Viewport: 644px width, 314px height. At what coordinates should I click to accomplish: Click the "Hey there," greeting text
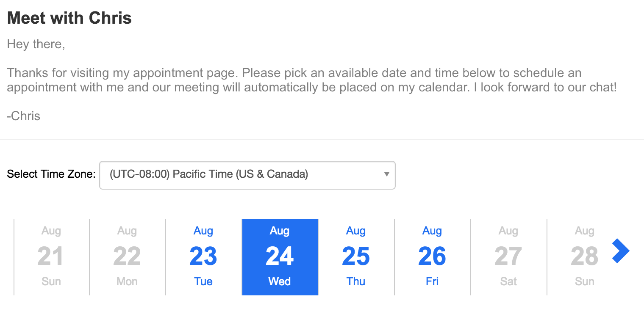point(36,44)
